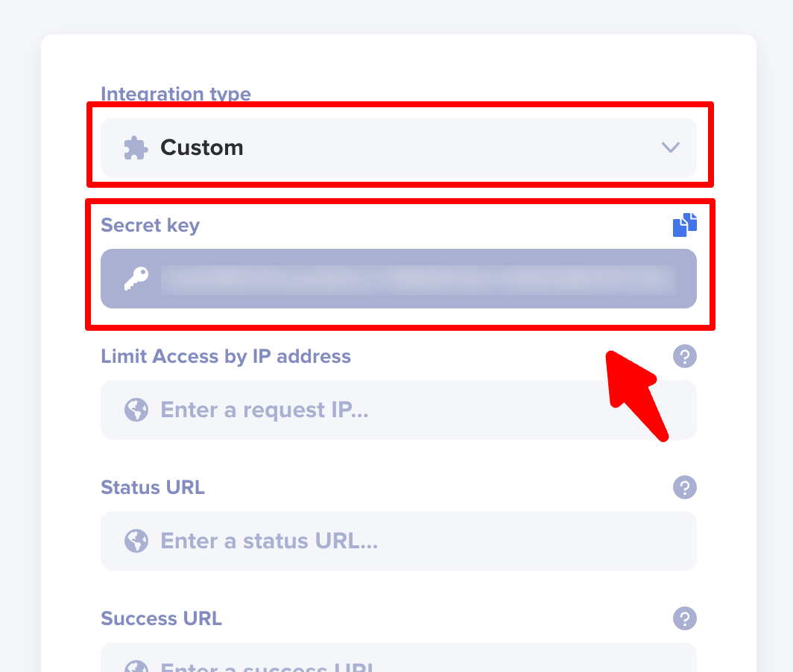Click the Integration type label

click(x=176, y=94)
